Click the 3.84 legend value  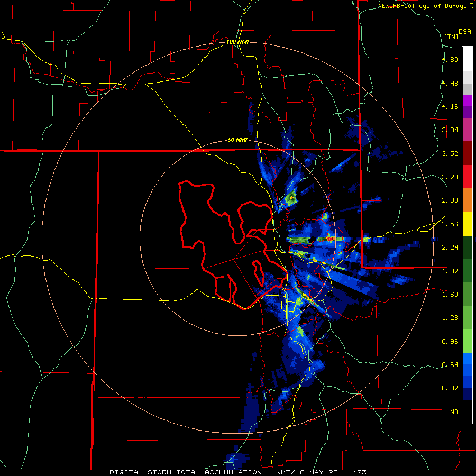pyautogui.click(x=450, y=130)
